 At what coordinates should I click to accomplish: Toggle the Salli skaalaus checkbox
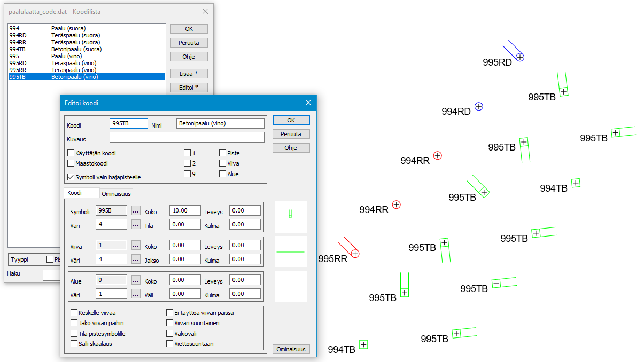[x=74, y=344]
